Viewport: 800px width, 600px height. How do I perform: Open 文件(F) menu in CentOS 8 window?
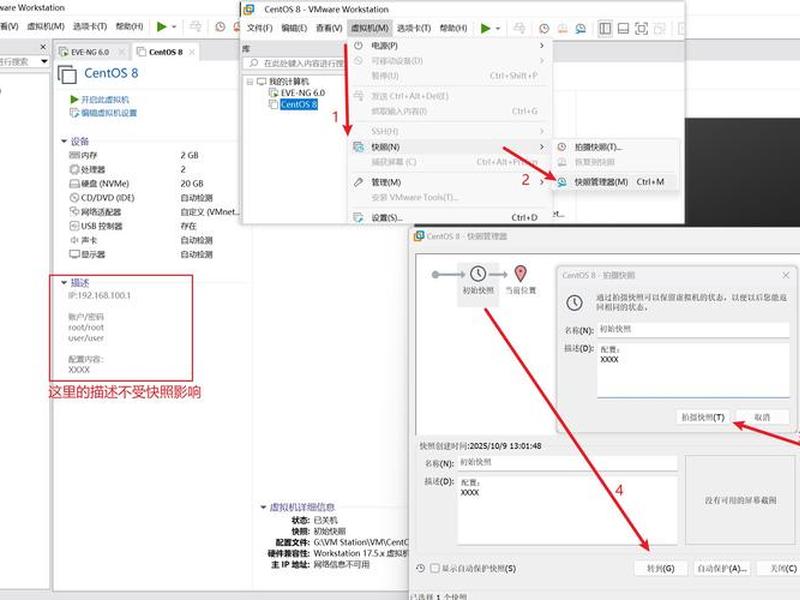point(260,28)
